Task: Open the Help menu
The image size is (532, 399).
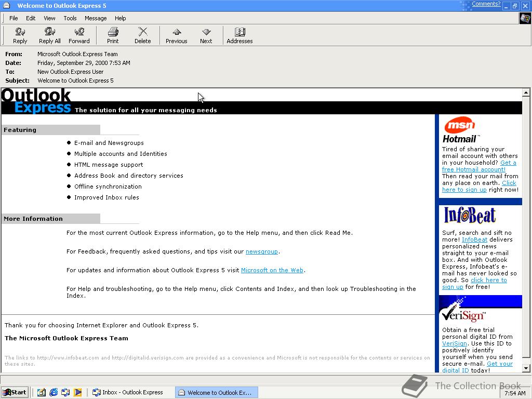Action: click(x=120, y=18)
